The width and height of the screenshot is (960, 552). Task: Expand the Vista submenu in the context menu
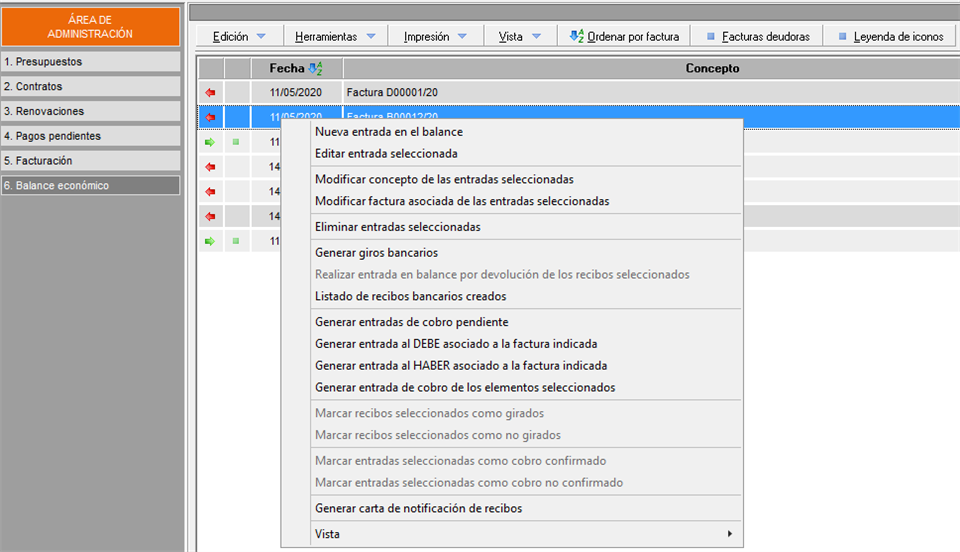(525, 534)
